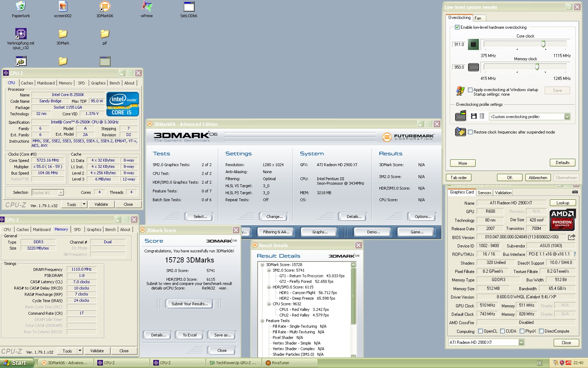Collapse the 3DMark Score: 15728 tree node
This screenshot has width=588, height=368.
point(262,265)
